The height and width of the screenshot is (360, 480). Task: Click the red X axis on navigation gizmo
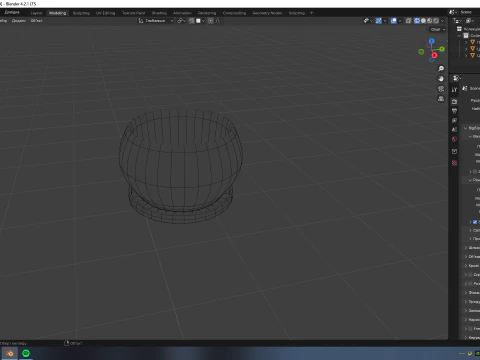click(434, 55)
